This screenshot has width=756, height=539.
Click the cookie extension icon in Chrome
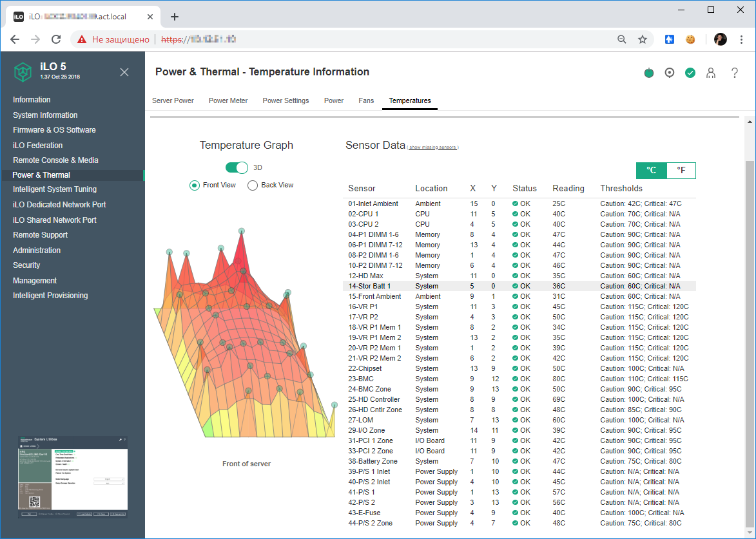(690, 39)
